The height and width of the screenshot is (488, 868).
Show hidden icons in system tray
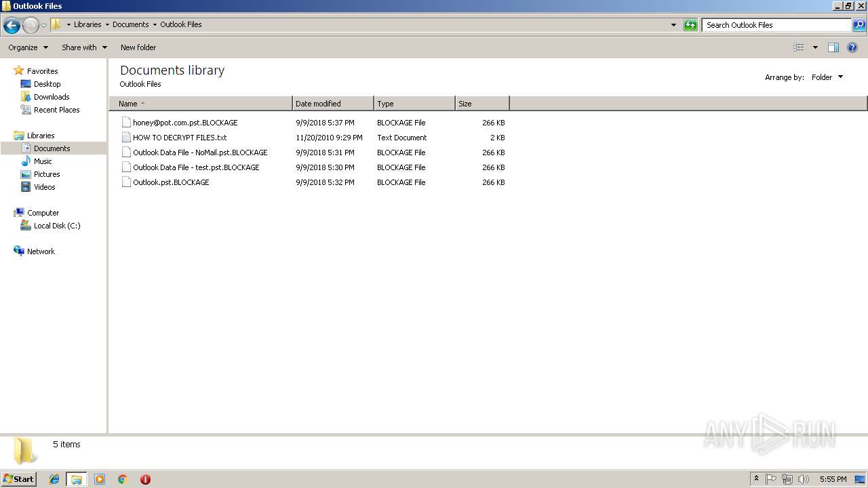[756, 479]
